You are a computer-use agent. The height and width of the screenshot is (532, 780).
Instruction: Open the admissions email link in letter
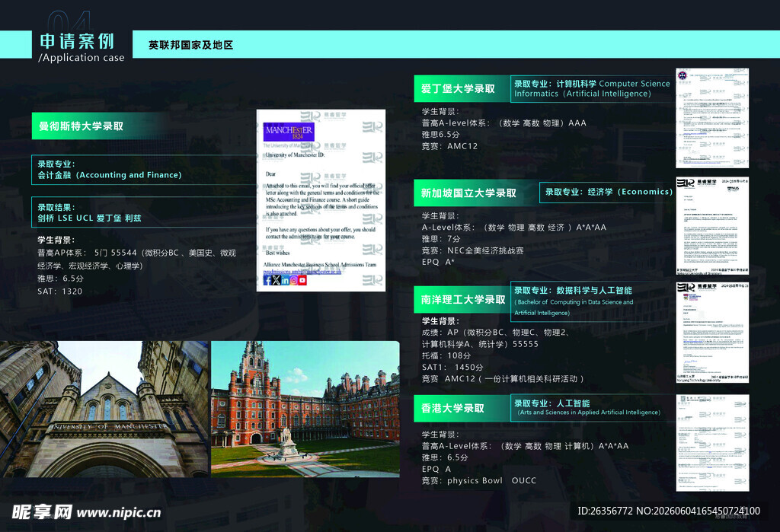pos(302,272)
